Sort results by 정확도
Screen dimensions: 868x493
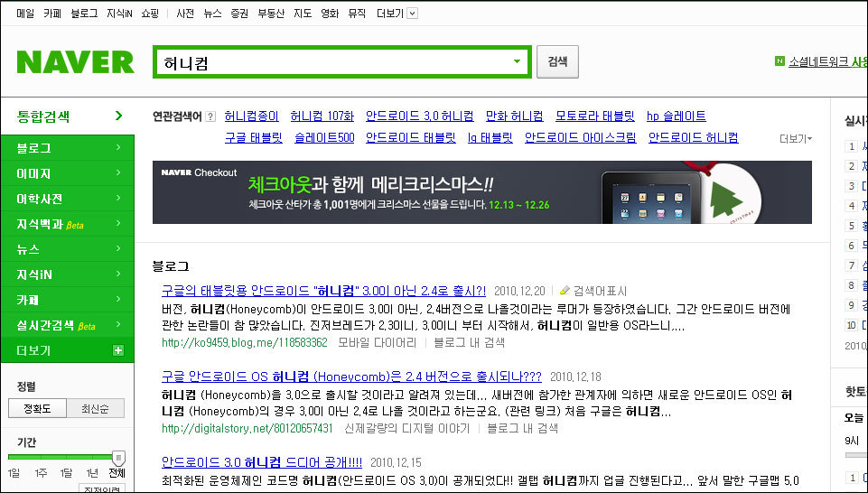[x=37, y=409]
